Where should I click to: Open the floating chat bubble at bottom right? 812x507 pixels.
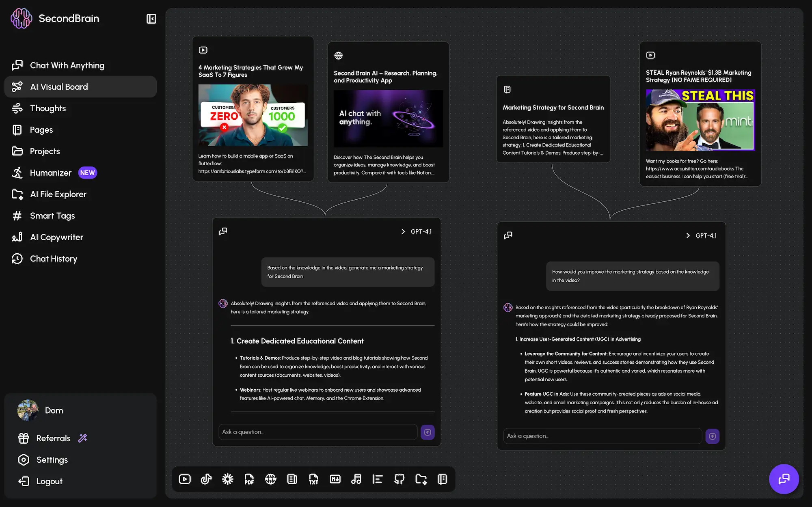(784, 479)
